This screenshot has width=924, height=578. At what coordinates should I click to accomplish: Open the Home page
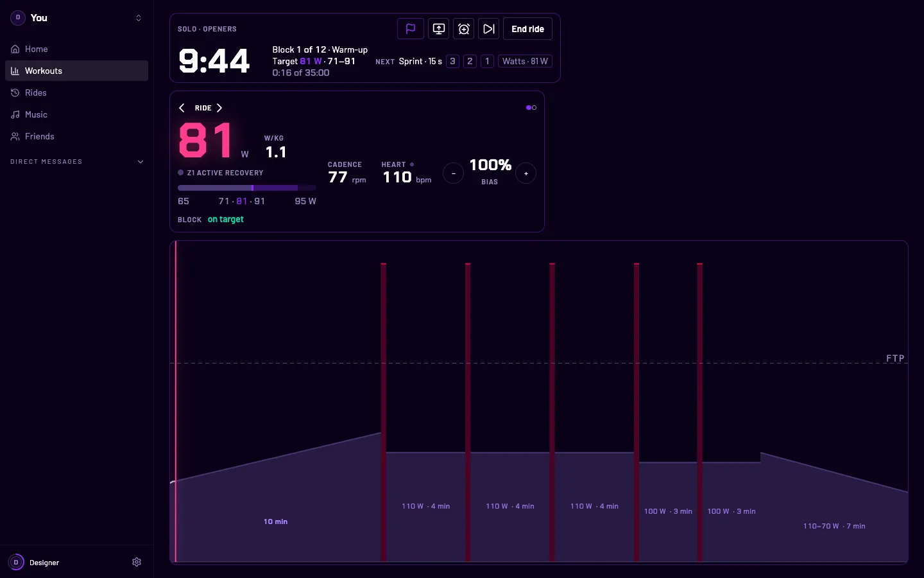pyautogui.click(x=76, y=49)
